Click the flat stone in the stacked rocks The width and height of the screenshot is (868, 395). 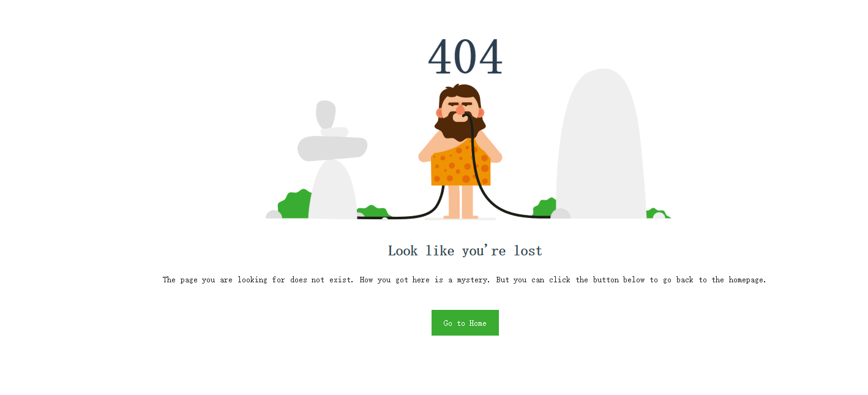[332, 149]
